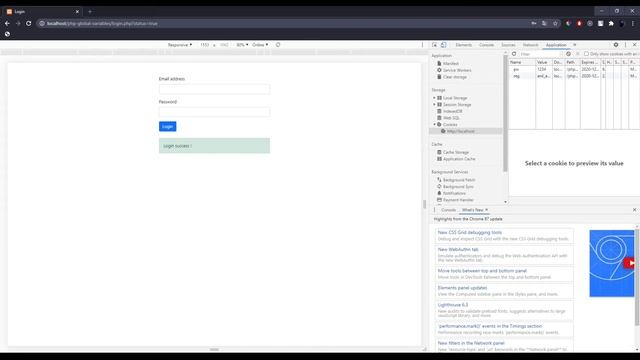
Task: Open device toolbar more options menu
Action: point(422,45)
